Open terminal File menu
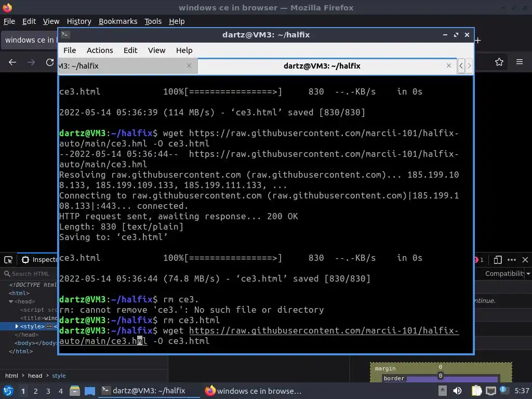This screenshot has width=532, height=399. pyautogui.click(x=70, y=50)
